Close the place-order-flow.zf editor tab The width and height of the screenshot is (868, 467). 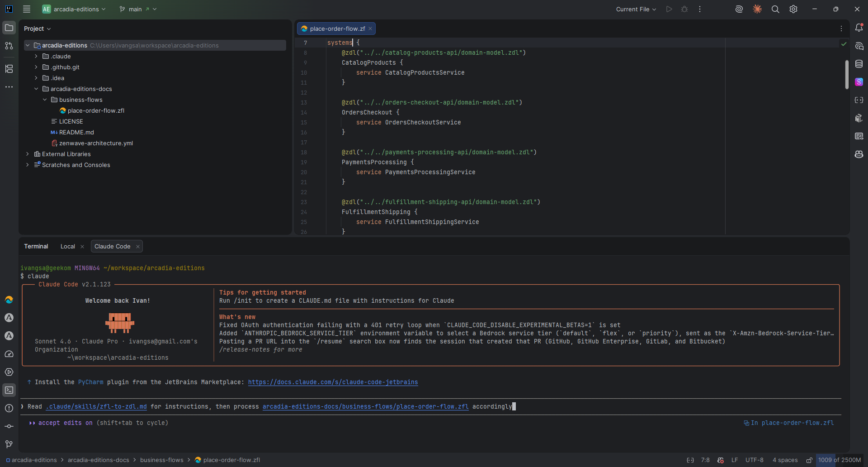(370, 29)
